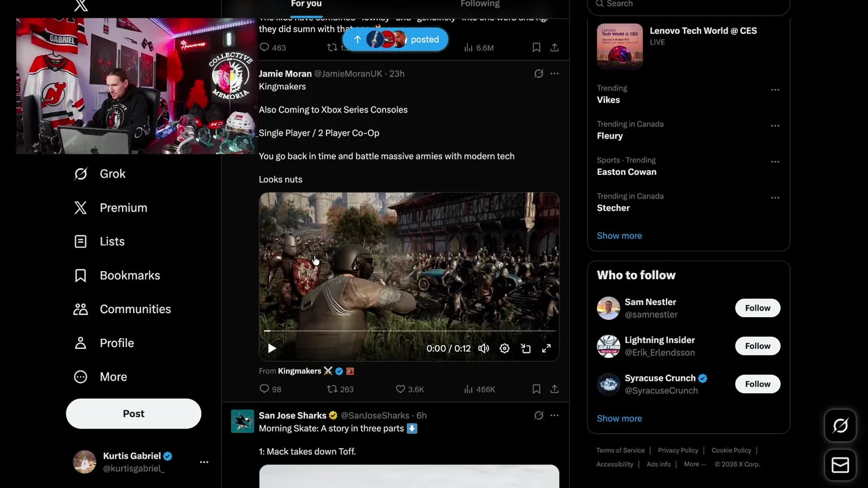Click the search input field
The width and height of the screenshot is (868, 488).
coord(688,4)
